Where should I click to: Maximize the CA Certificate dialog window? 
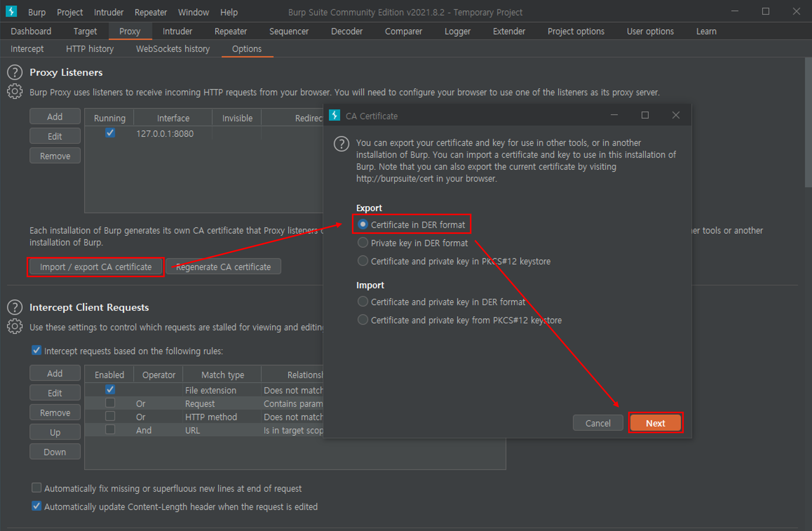click(645, 115)
